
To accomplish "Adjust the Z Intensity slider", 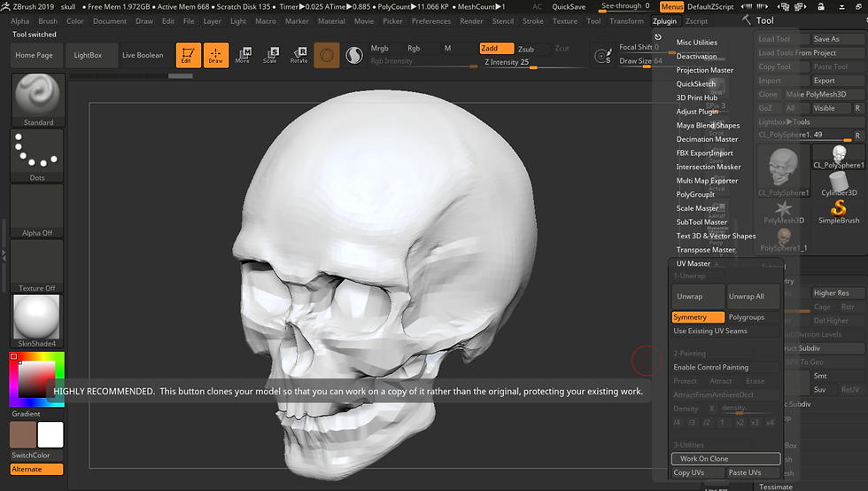I will [533, 62].
